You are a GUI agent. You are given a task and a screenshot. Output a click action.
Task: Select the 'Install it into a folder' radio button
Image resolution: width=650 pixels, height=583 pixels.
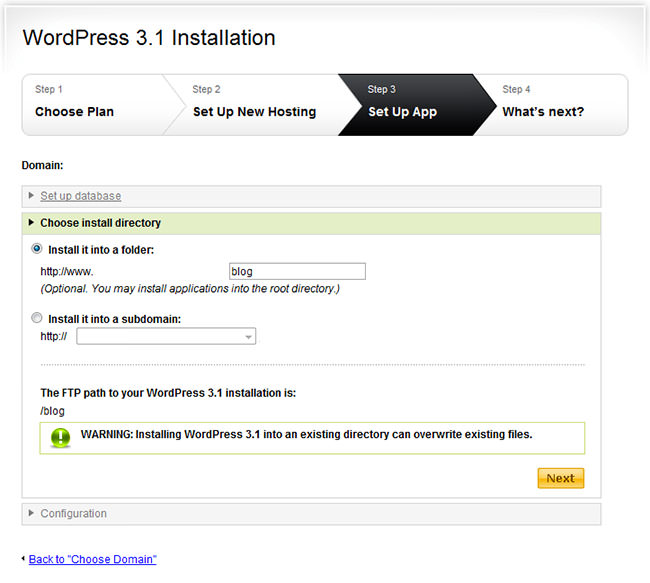pyautogui.click(x=37, y=249)
